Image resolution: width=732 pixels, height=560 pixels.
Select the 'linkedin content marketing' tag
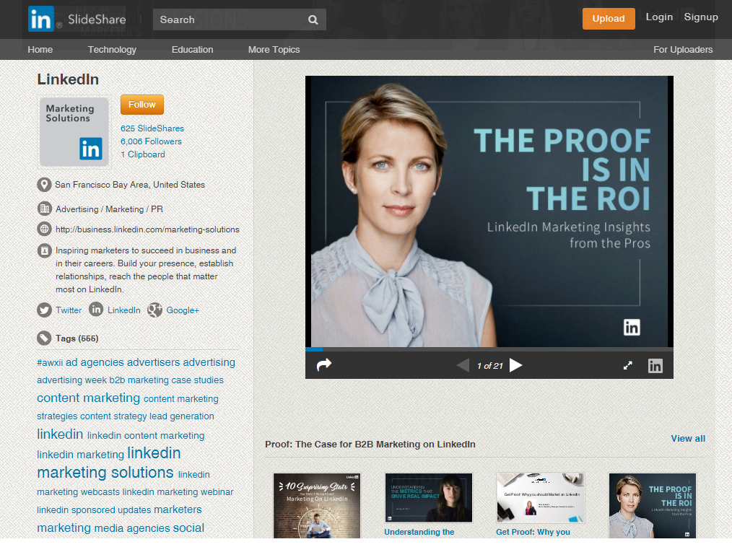(x=146, y=435)
